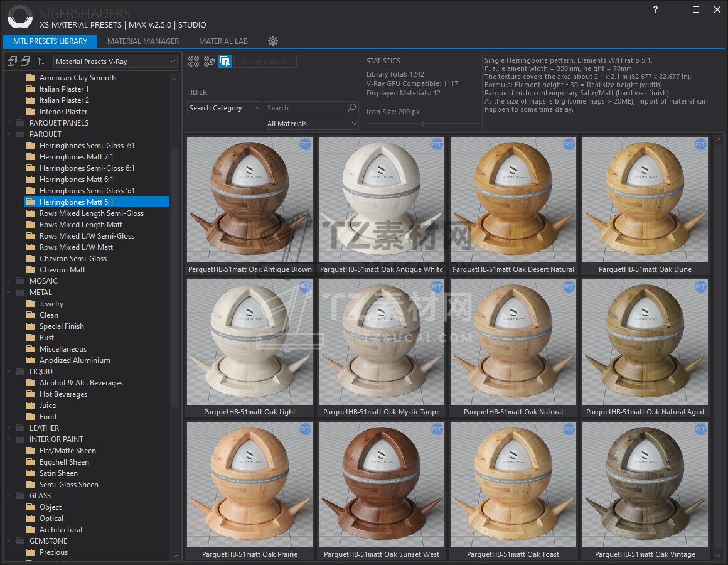Screen dimensions: 728x565
Task: Click material grid scroll-down arrow
Action: click(x=718, y=555)
